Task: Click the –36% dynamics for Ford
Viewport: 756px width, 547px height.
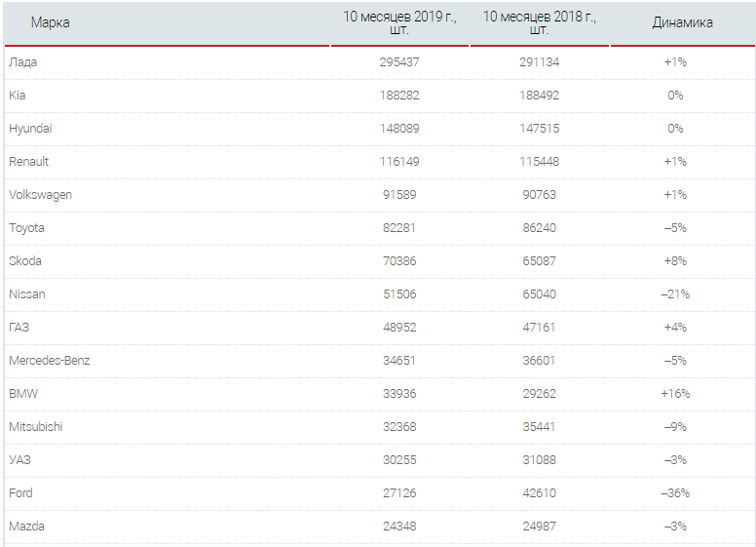Action: pos(675,493)
